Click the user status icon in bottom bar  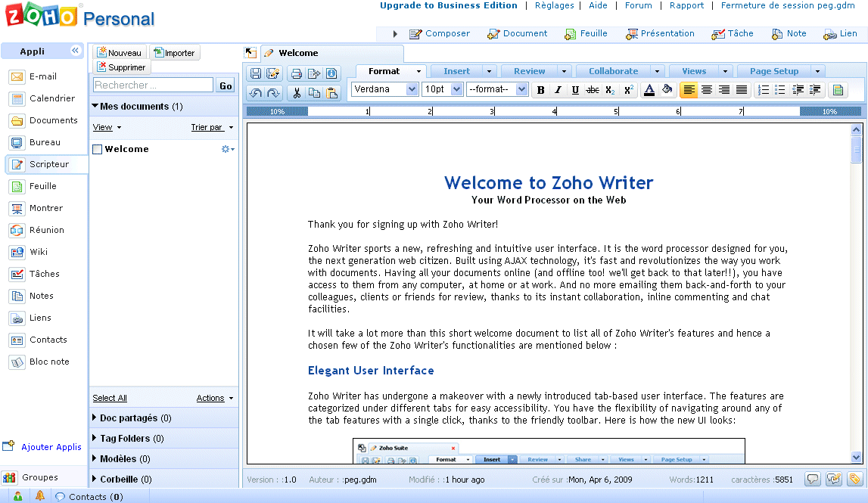point(17,495)
